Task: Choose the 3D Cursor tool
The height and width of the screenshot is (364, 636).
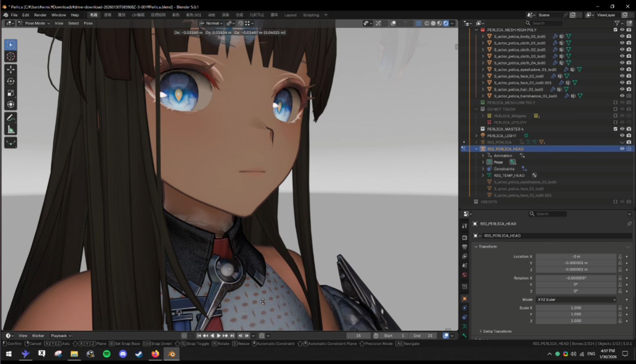Action: 11,57
